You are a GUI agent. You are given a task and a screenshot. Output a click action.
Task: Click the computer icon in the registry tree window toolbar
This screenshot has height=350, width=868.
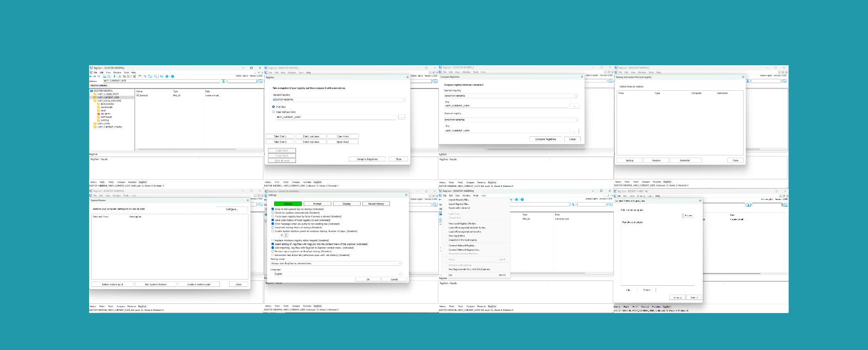pyautogui.click(x=104, y=76)
